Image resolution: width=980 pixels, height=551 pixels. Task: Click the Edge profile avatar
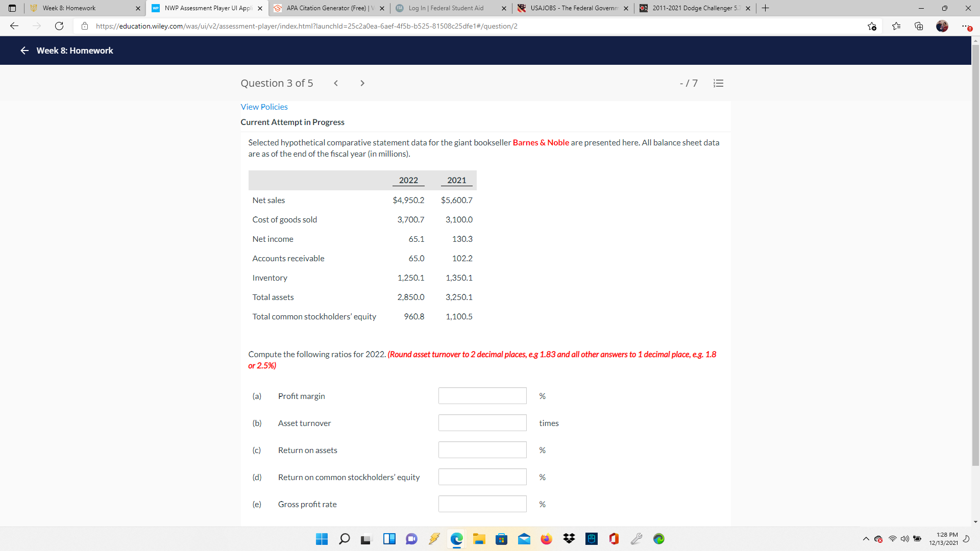point(943,26)
